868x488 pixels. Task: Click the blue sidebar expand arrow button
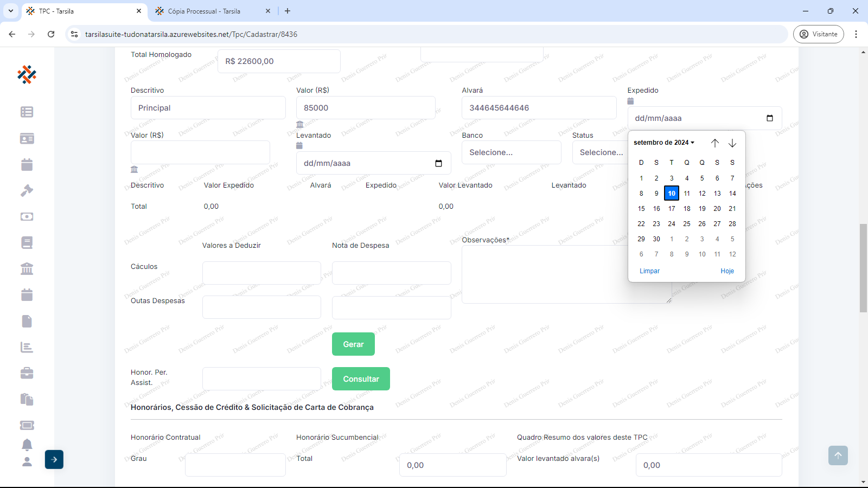pos(54,459)
